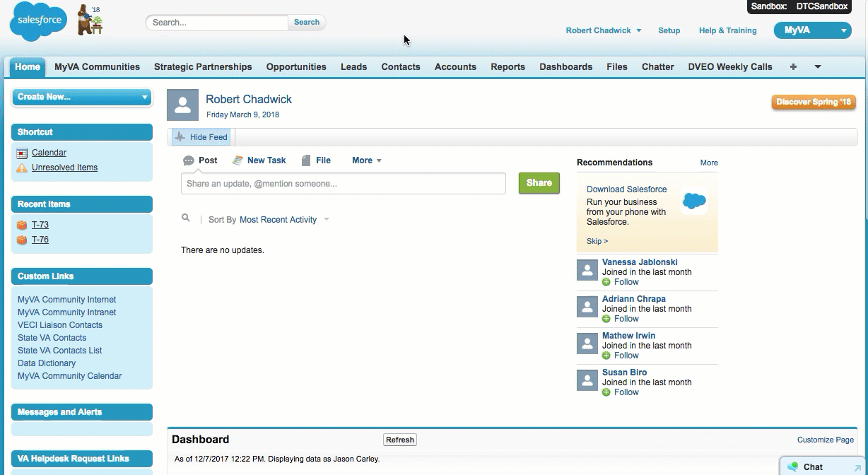Expand the tab overflow arrow
This screenshot has width=868, height=475.
(818, 67)
